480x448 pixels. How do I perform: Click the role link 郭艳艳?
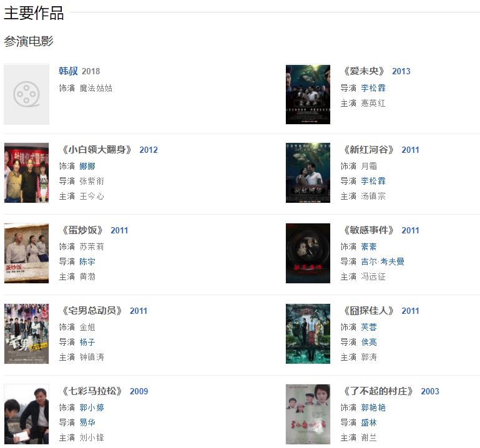[x=373, y=407]
